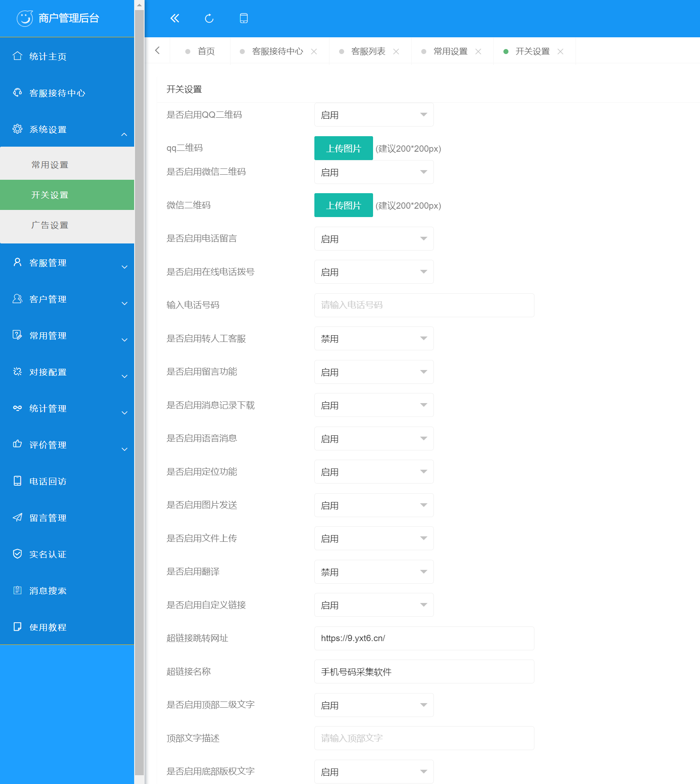Switch to the 客服列表 tab
This screenshot has height=784, width=700.
click(368, 51)
